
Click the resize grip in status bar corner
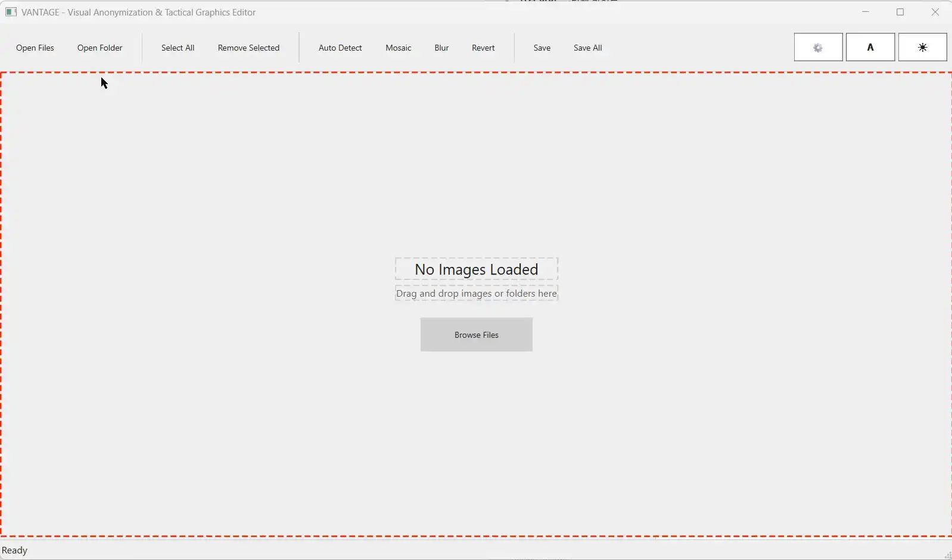(x=947, y=555)
